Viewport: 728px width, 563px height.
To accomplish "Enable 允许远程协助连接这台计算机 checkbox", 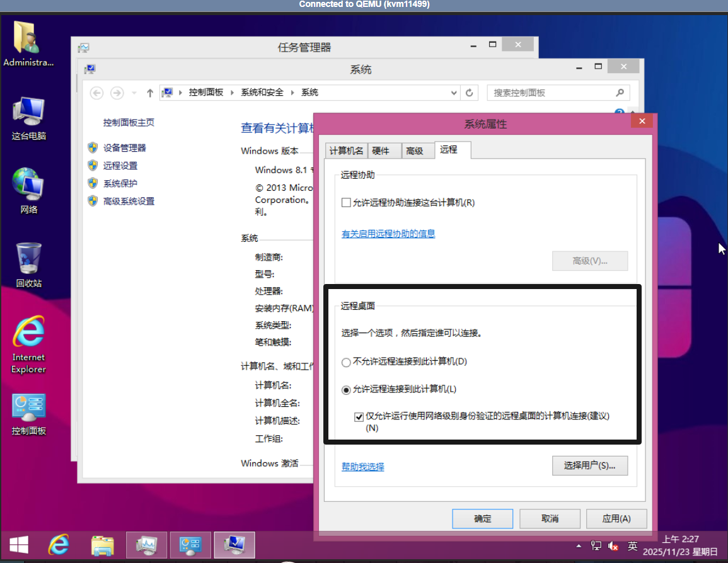I will pos(346,203).
